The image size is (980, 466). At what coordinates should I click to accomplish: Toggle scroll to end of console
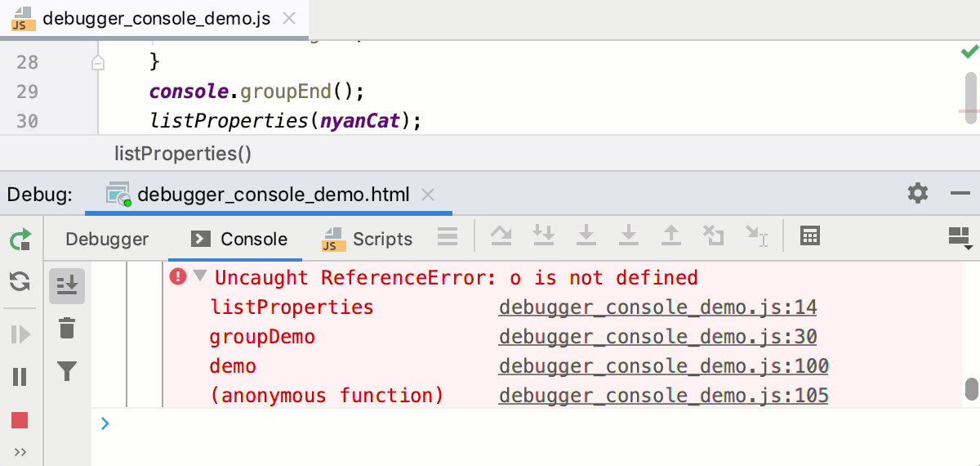pos(67,285)
